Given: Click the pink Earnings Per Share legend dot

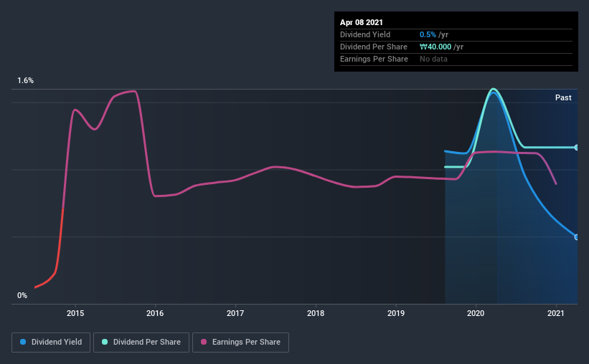Looking at the screenshot, I should pyautogui.click(x=204, y=342).
